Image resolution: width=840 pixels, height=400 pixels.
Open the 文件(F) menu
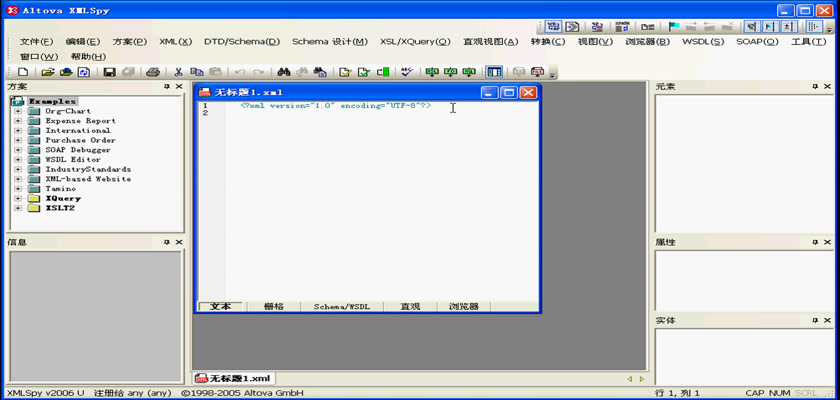[36, 42]
